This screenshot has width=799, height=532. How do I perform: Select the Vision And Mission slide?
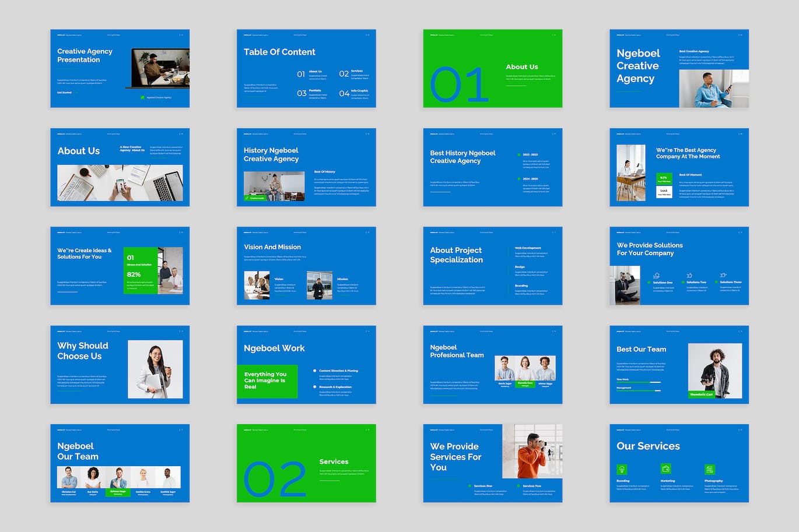point(306,266)
